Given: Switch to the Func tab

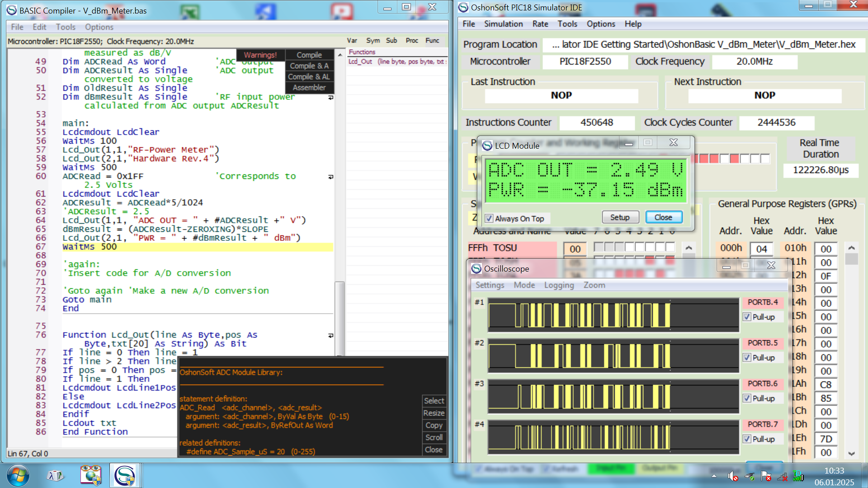Looking at the screenshot, I should coord(432,41).
